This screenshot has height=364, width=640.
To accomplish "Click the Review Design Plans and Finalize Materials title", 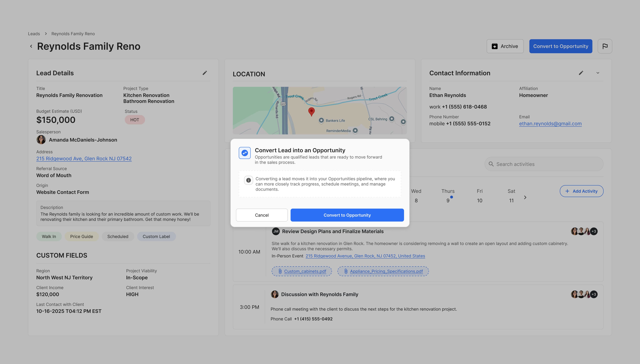I will pos(333,231).
